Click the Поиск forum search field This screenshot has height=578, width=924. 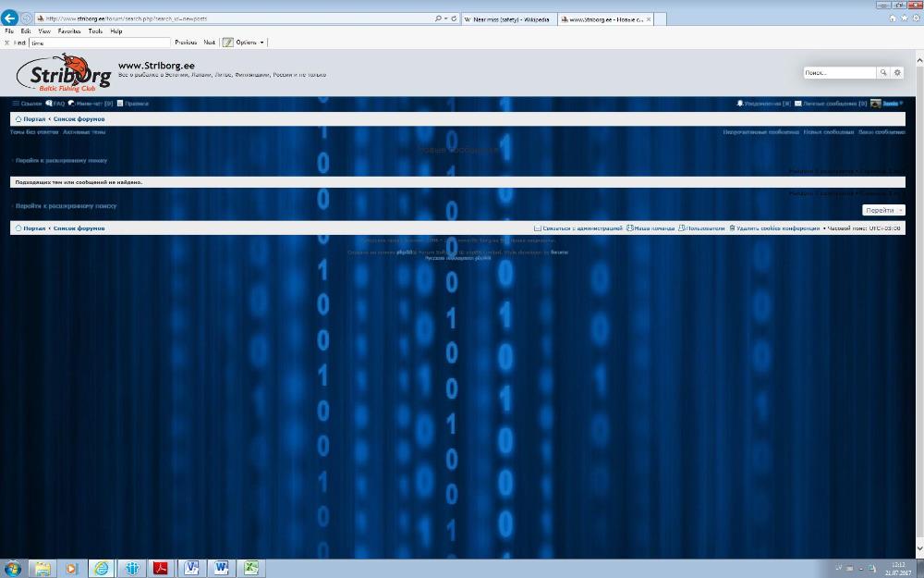point(838,72)
